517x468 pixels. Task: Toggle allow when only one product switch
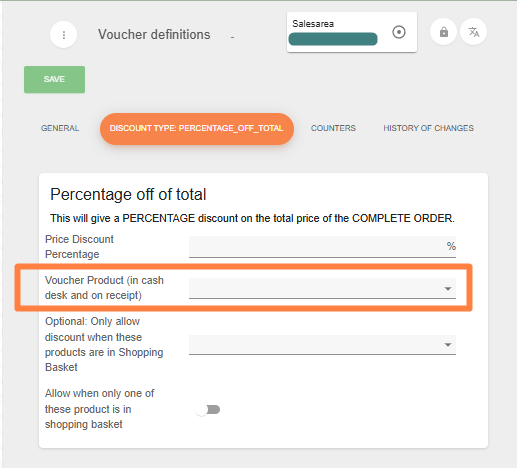(208, 409)
